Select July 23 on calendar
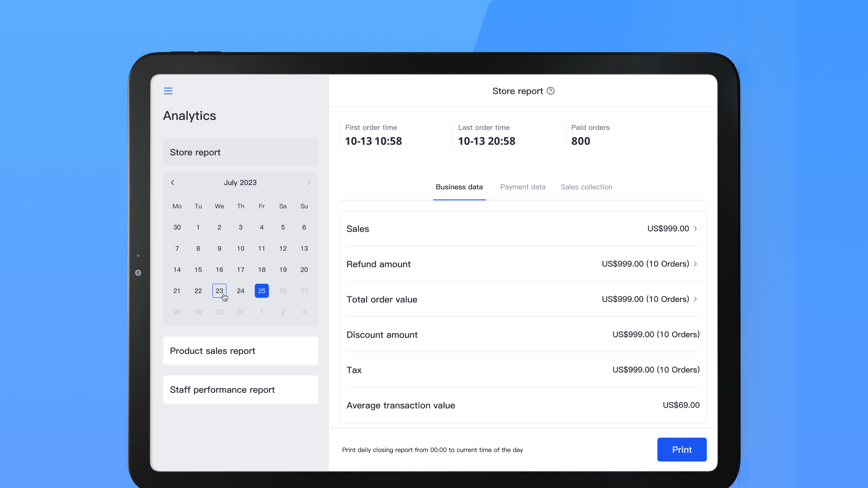868x488 pixels. point(219,291)
